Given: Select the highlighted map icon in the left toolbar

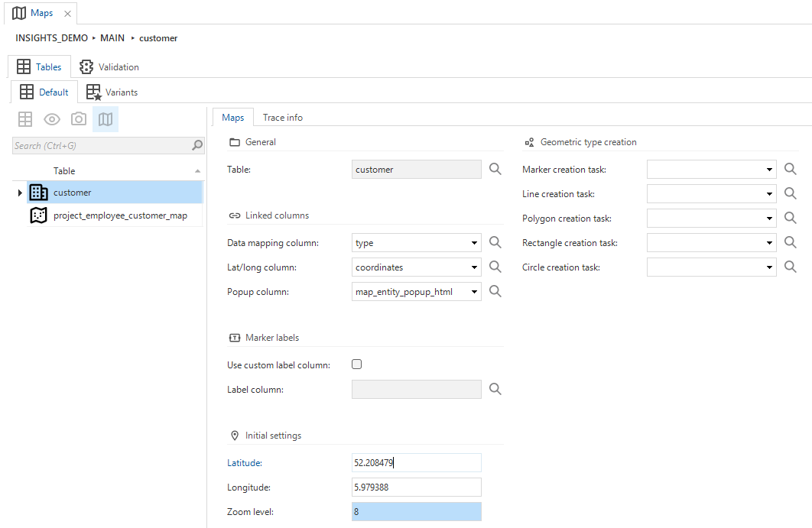Looking at the screenshot, I should coord(106,119).
